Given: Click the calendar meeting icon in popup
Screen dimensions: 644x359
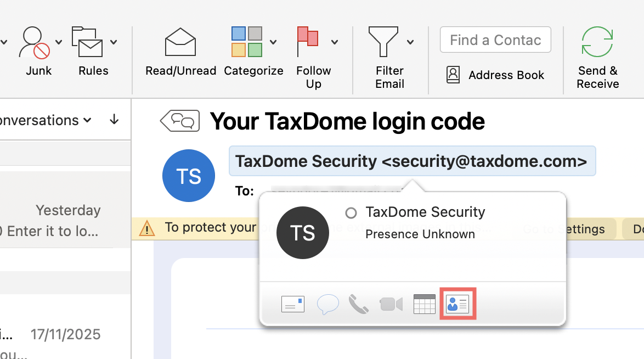Looking at the screenshot, I should pos(424,304).
